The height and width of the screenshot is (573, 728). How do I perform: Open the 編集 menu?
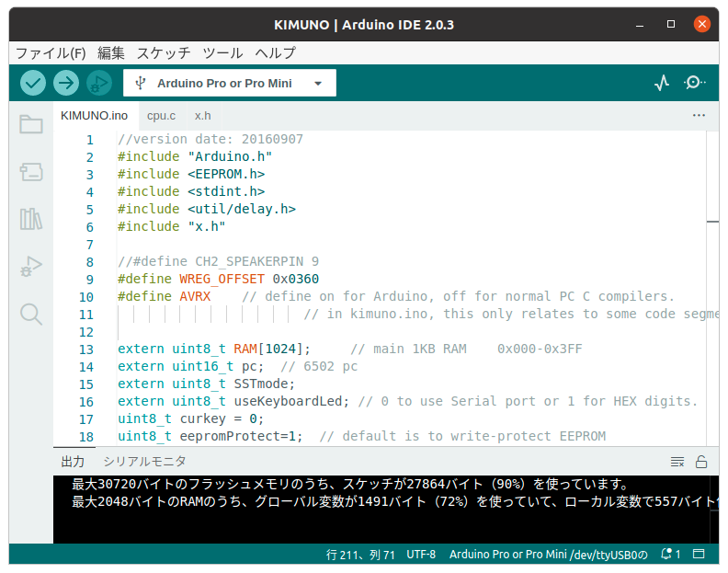pyautogui.click(x=111, y=53)
